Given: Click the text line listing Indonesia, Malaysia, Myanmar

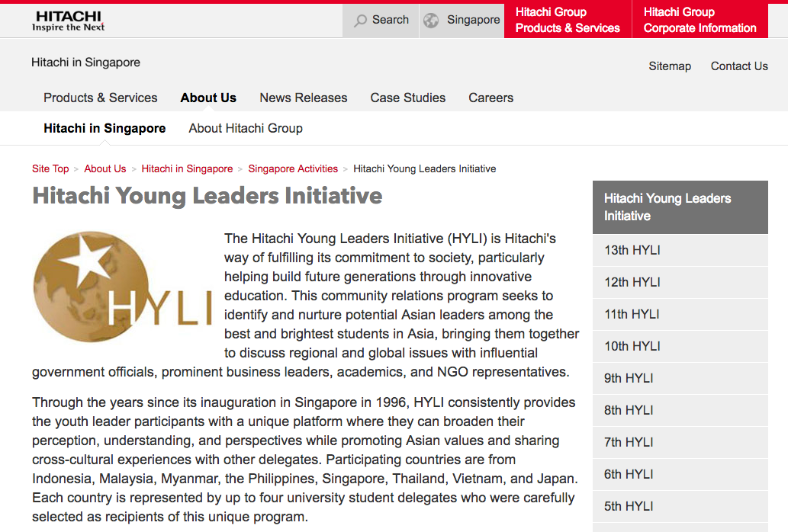Looking at the screenshot, I should [x=305, y=479].
